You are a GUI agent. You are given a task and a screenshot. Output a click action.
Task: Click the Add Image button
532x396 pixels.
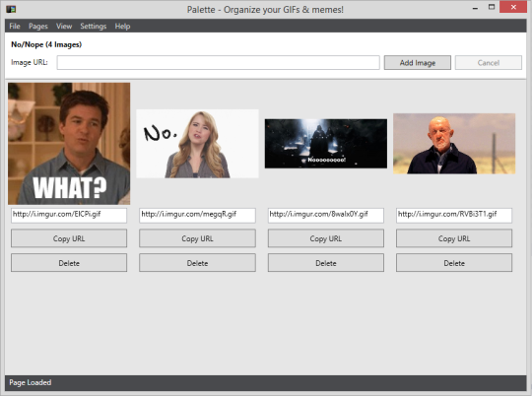tap(418, 63)
